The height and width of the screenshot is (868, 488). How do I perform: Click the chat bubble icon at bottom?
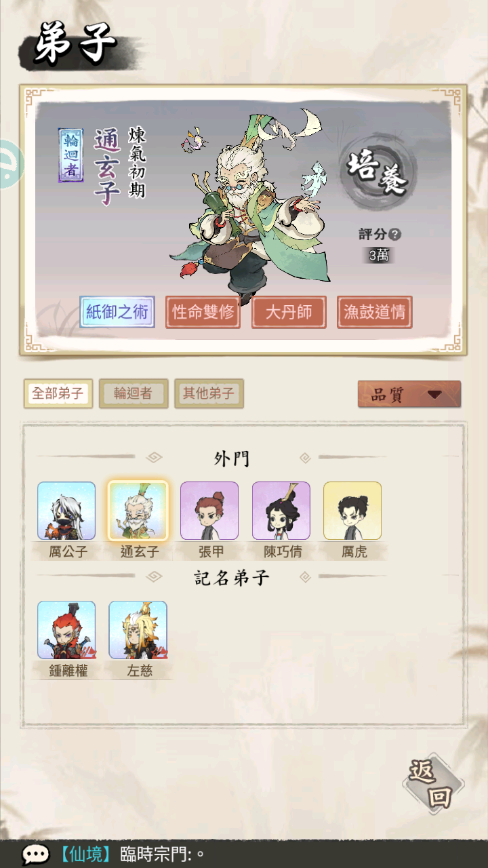(x=35, y=854)
